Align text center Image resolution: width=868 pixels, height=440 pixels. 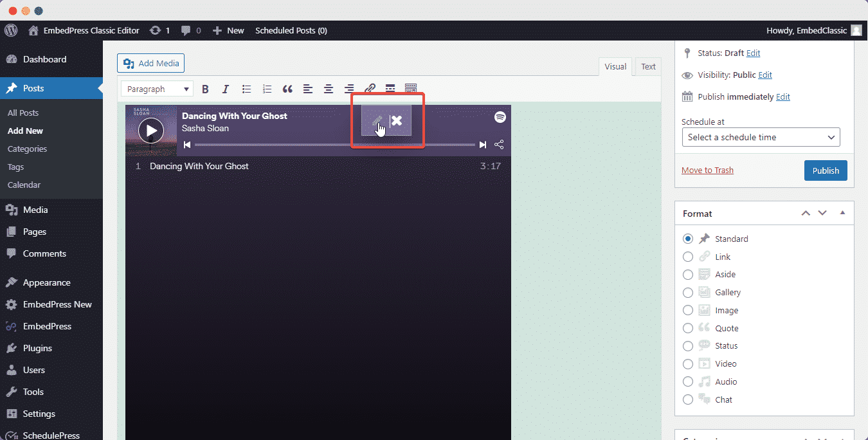(x=329, y=89)
